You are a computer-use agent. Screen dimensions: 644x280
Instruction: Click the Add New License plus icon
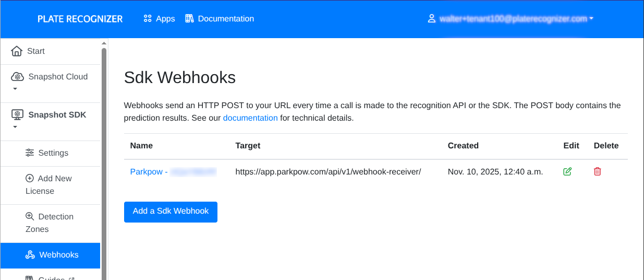point(30,178)
